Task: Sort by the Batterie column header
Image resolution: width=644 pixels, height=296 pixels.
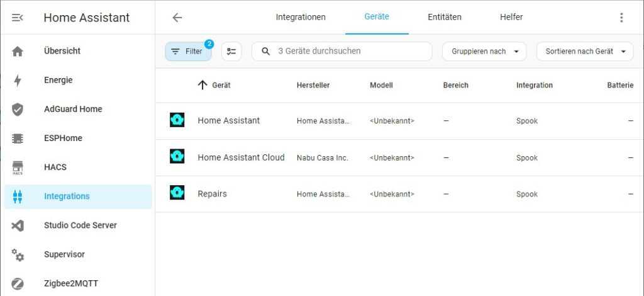Action: [x=620, y=86]
